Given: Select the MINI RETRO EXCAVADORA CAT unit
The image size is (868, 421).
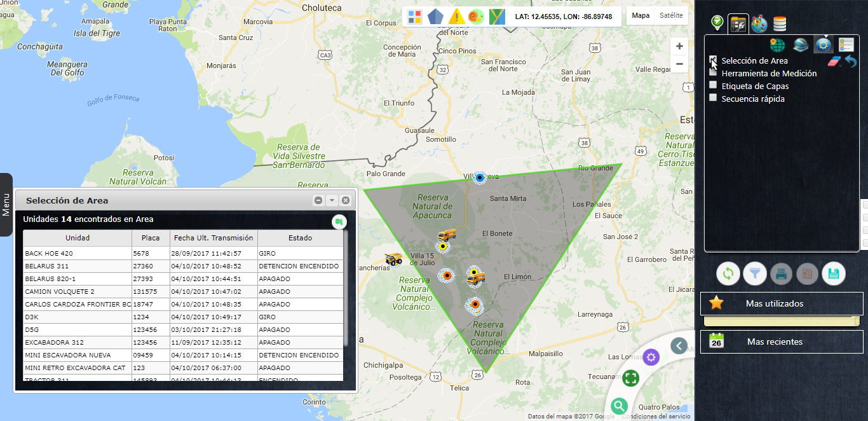Looking at the screenshot, I should click(x=183, y=368).
